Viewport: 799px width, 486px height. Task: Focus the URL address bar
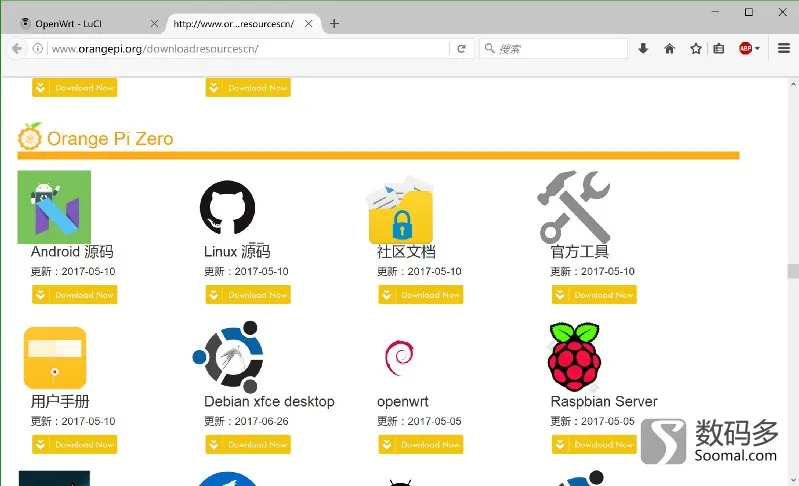coord(250,49)
